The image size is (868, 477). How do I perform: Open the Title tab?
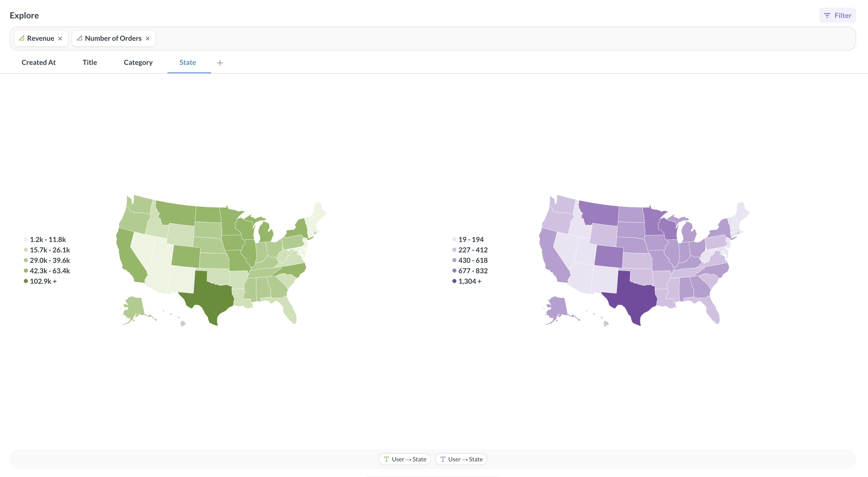click(89, 62)
